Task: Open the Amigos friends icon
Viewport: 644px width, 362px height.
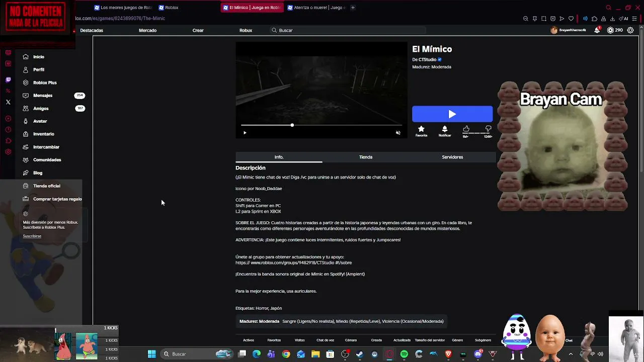Action: pyautogui.click(x=26, y=108)
